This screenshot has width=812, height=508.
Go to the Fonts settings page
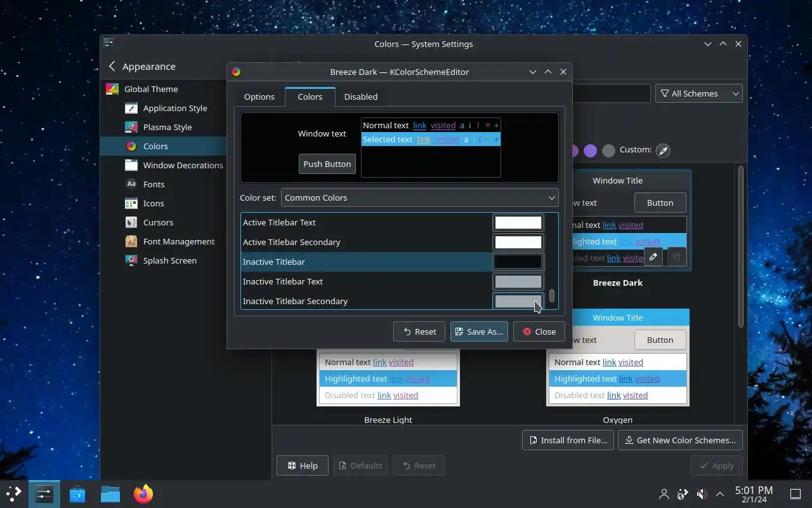pyautogui.click(x=162, y=184)
